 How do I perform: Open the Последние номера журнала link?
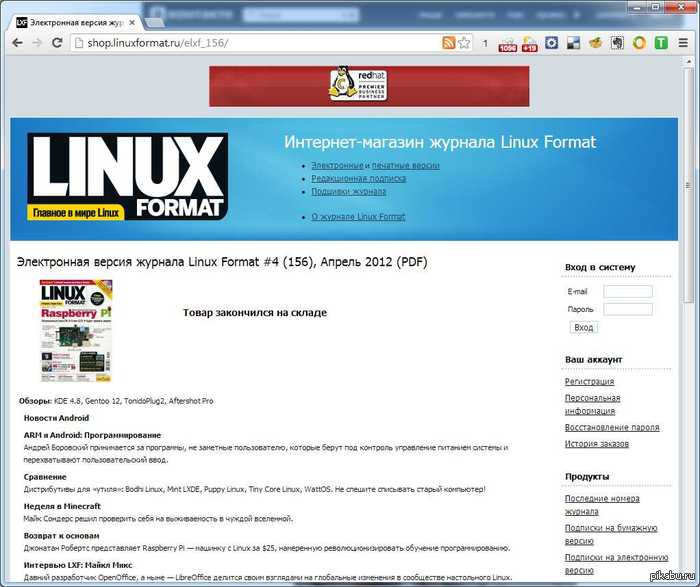click(602, 505)
